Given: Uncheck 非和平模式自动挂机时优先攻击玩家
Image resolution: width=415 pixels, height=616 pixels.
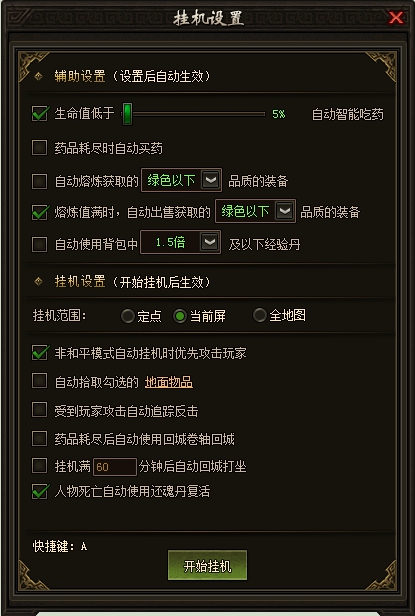Looking at the screenshot, I should pos(39,353).
